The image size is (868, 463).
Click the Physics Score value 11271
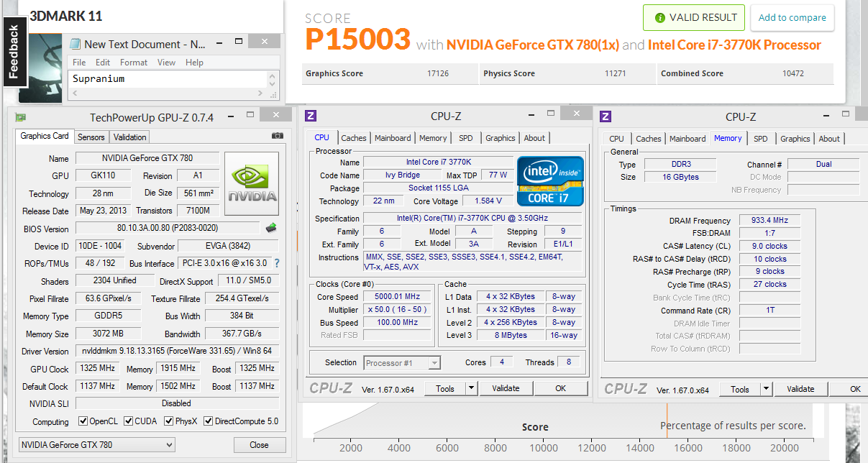pos(616,73)
